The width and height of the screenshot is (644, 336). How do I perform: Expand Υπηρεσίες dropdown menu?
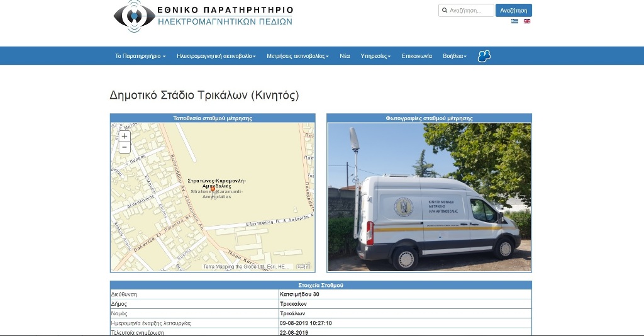click(x=375, y=56)
